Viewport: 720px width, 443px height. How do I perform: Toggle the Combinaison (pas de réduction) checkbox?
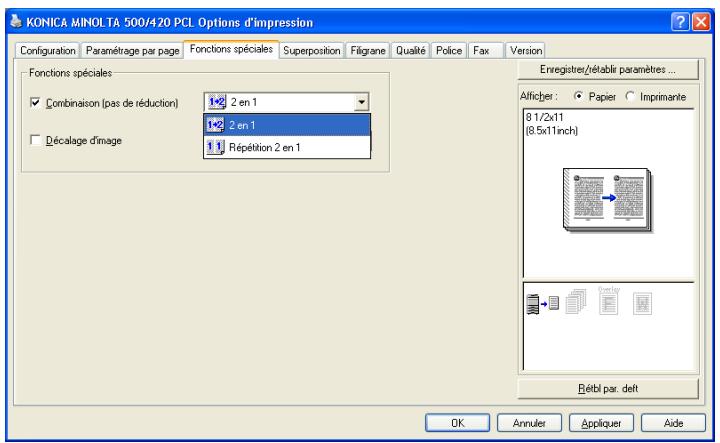(x=35, y=102)
